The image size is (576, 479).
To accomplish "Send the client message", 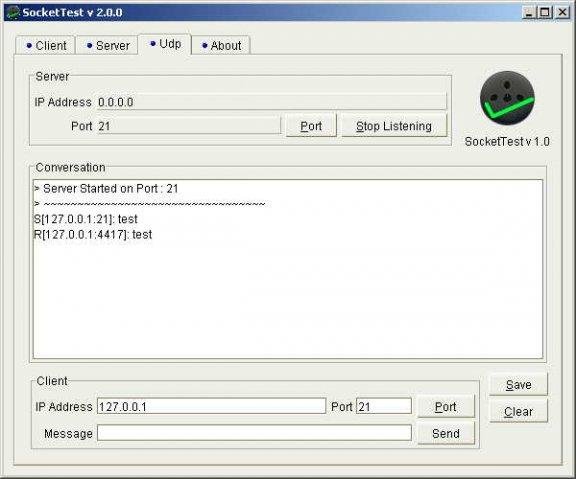I will coord(446,433).
